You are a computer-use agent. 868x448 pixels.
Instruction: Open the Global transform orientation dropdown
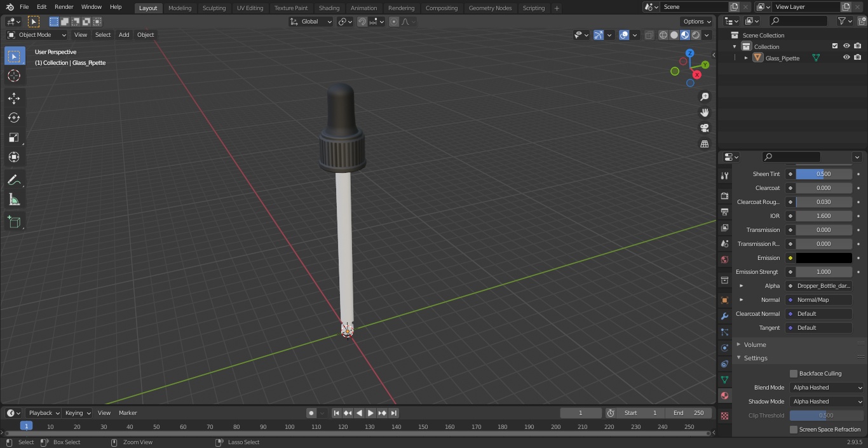pos(311,22)
